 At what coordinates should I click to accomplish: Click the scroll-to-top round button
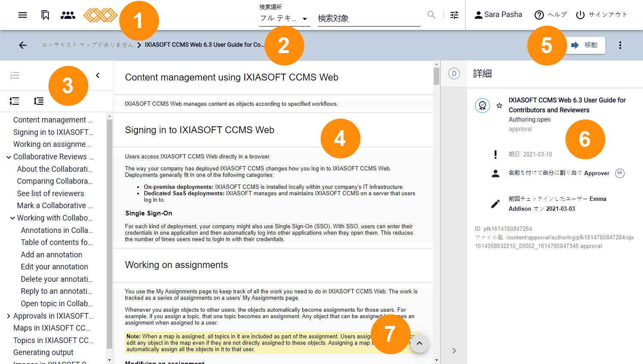click(420, 343)
